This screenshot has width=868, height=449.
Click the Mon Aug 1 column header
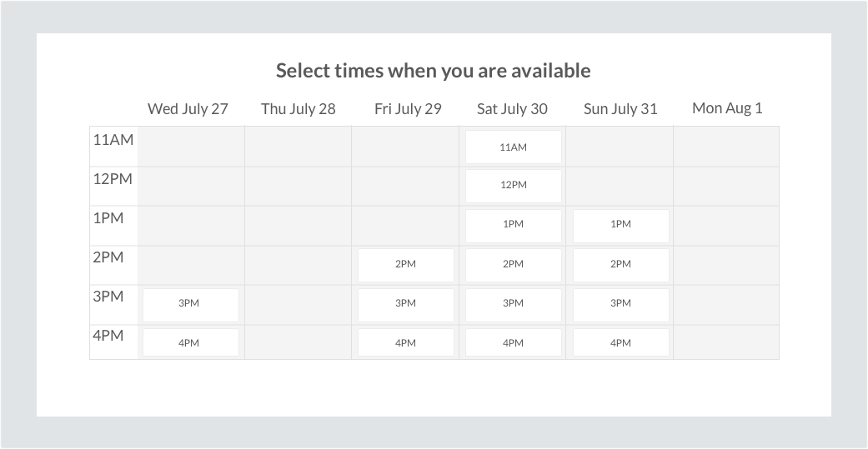pyautogui.click(x=727, y=108)
